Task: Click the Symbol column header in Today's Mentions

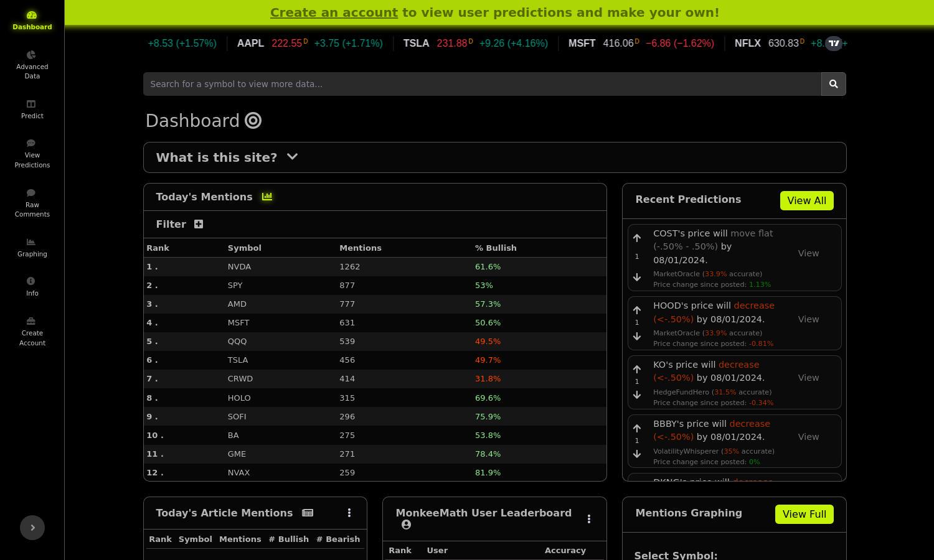Action: pyautogui.click(x=244, y=248)
